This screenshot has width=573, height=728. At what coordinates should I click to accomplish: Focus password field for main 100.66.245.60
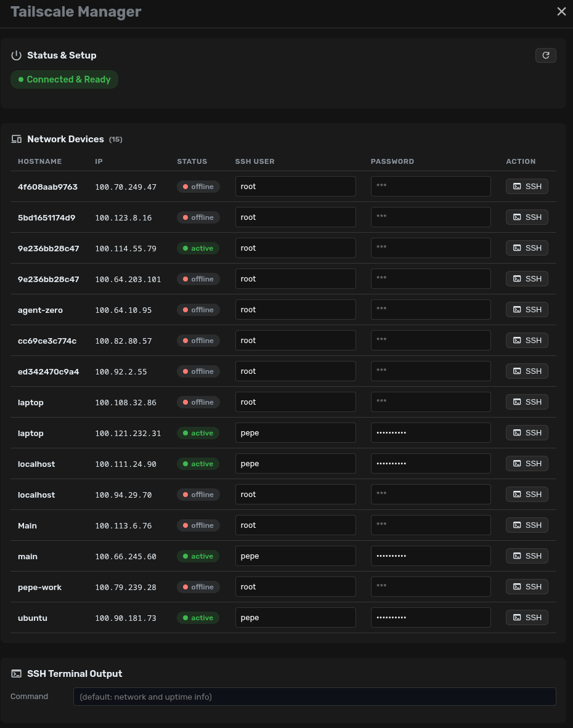click(431, 556)
